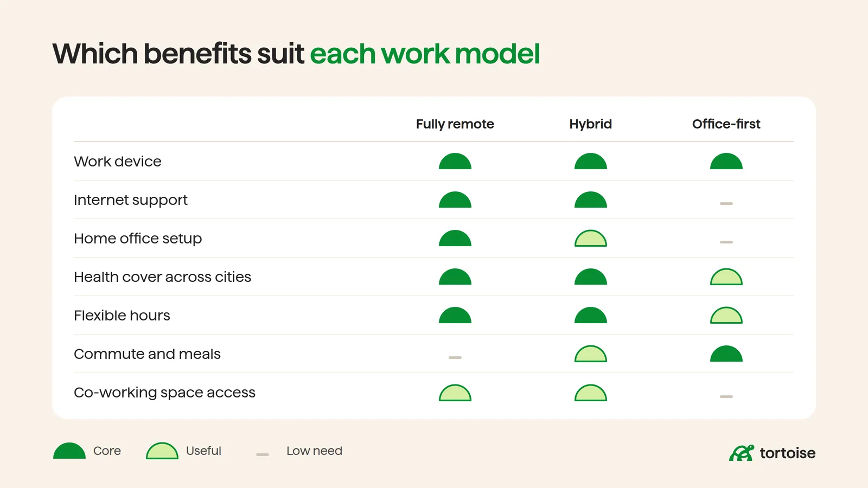This screenshot has width=868, height=488.
Task: Click Commute and meals Office-first core icon
Action: 726,354
